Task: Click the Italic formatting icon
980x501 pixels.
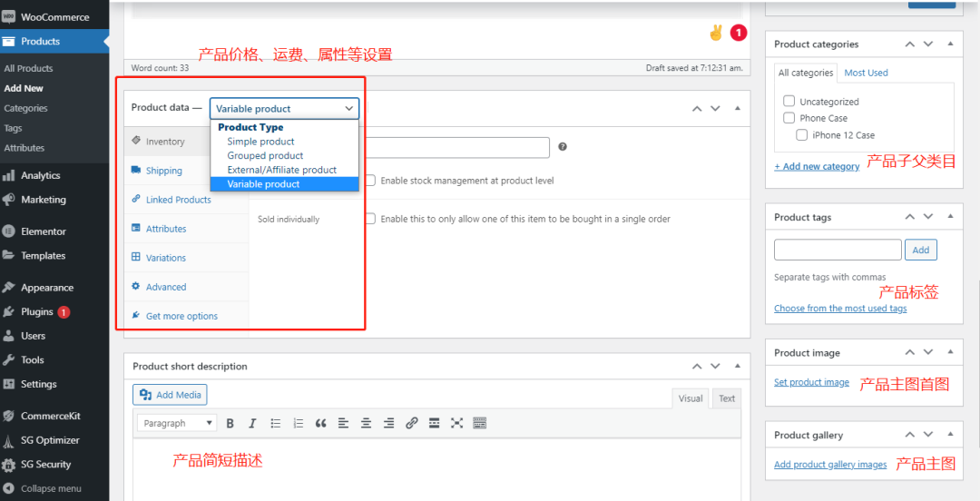Action: (x=252, y=423)
